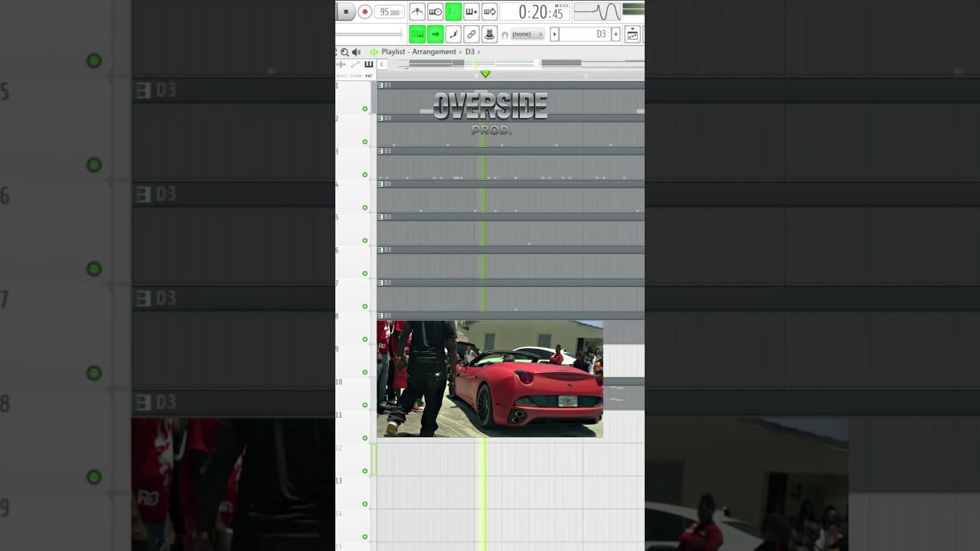Screen dimensions: 980x551
Task: Click the output level meter
Action: click(633, 10)
